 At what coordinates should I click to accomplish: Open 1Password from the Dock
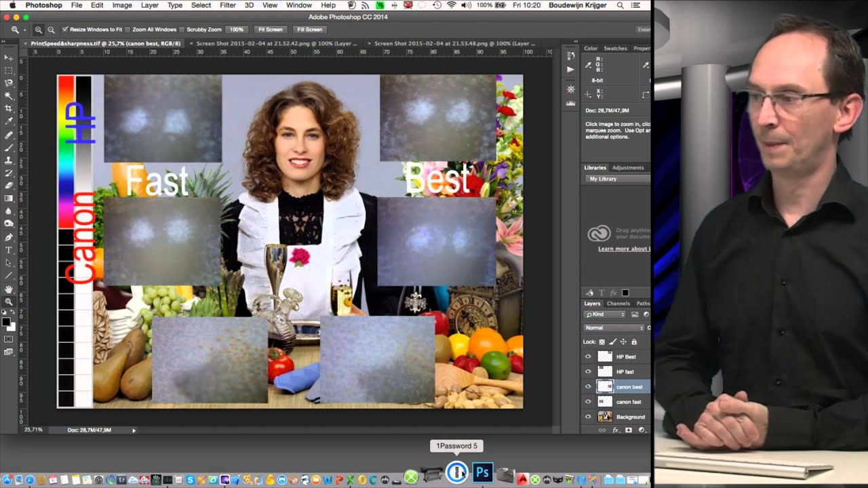457,472
